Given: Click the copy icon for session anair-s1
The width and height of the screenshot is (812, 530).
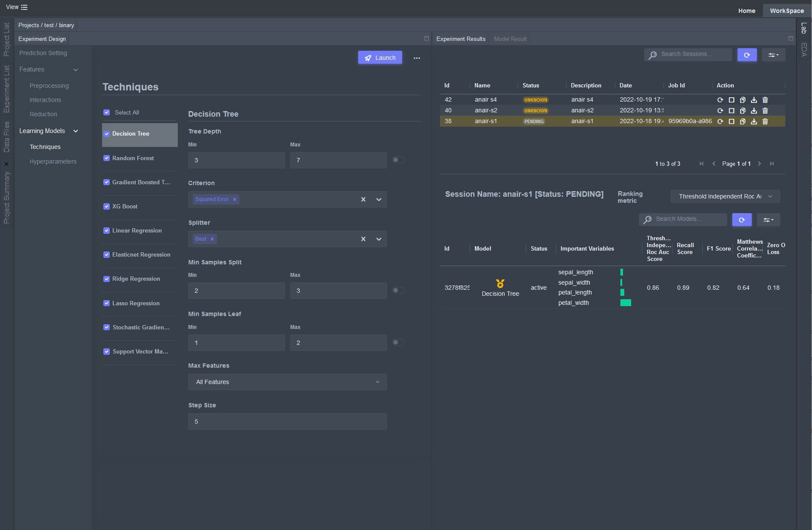Looking at the screenshot, I should [743, 121].
